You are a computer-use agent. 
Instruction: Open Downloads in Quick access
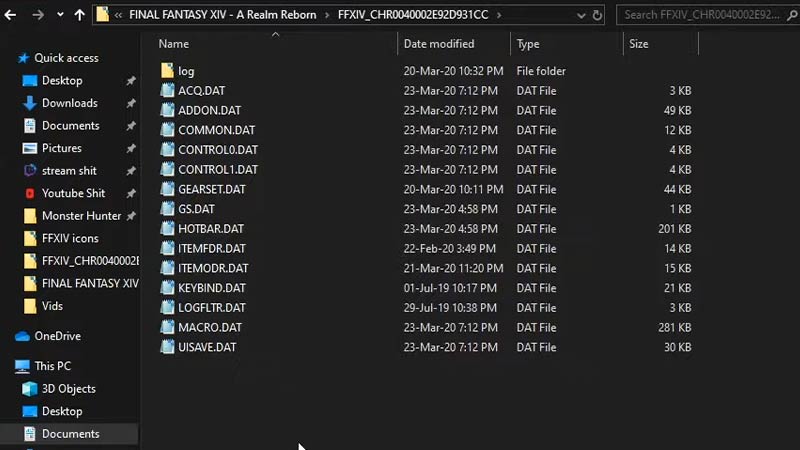[69, 103]
